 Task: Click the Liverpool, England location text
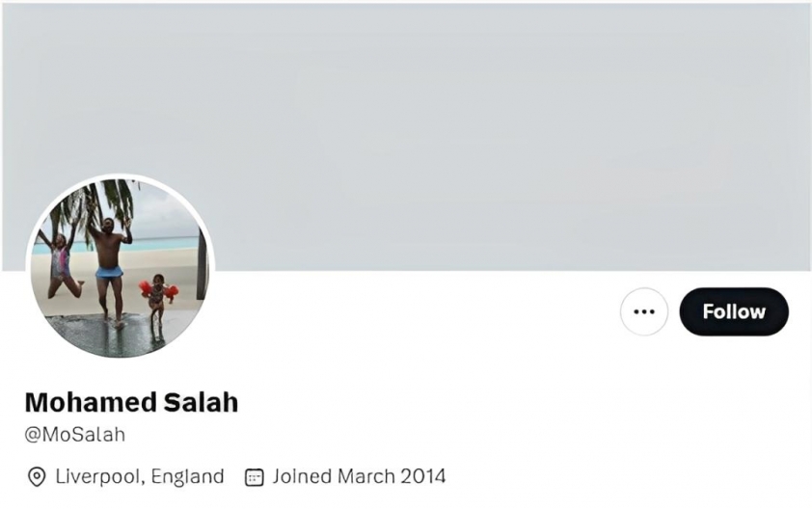[x=140, y=476]
